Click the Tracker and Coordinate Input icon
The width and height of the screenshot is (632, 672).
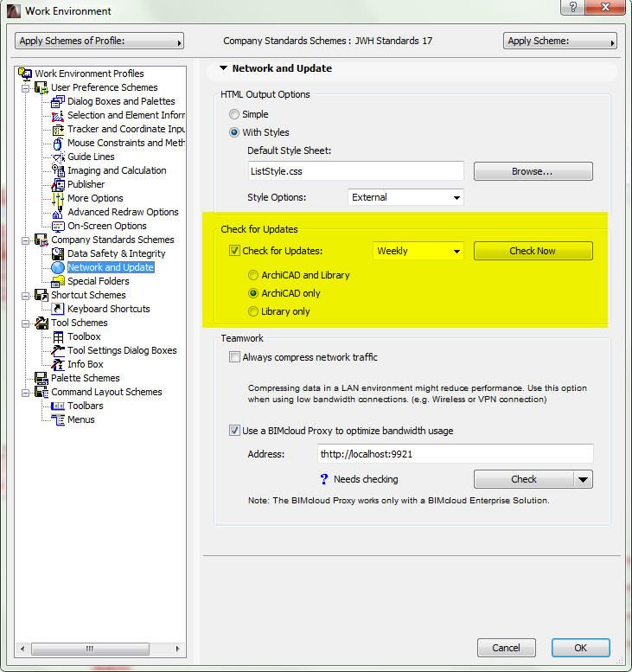[57, 129]
